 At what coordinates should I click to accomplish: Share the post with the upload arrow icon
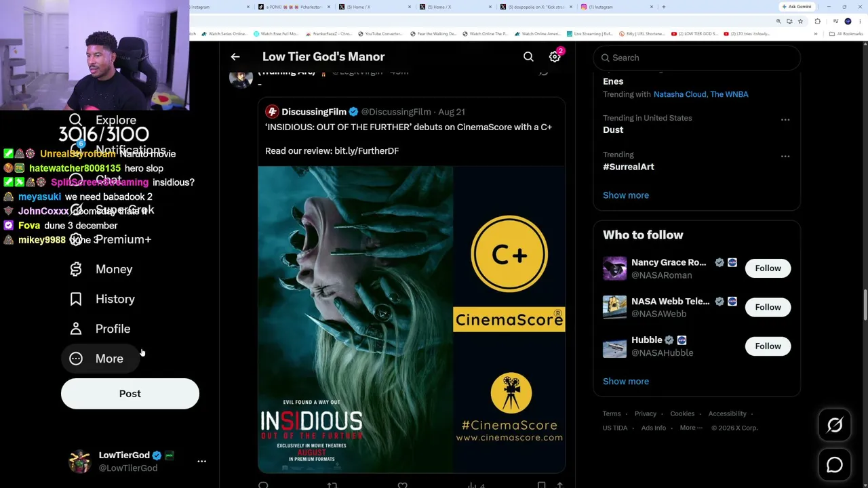coord(559,485)
